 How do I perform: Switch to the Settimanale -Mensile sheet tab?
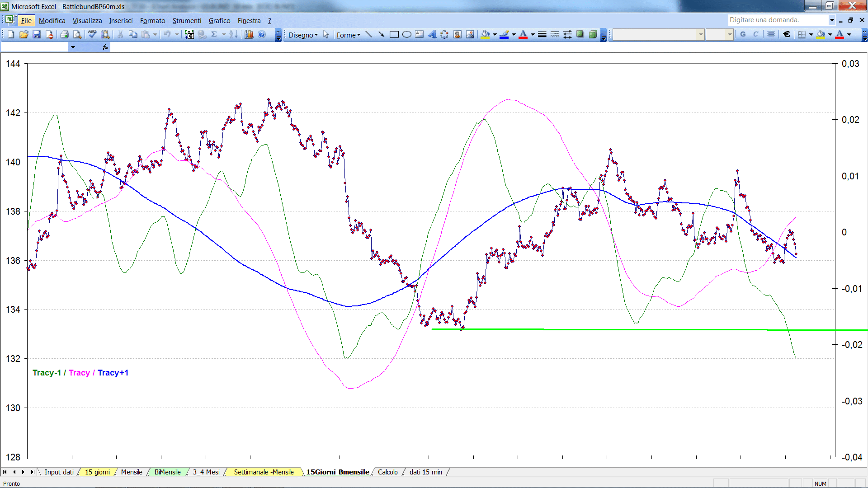264,472
